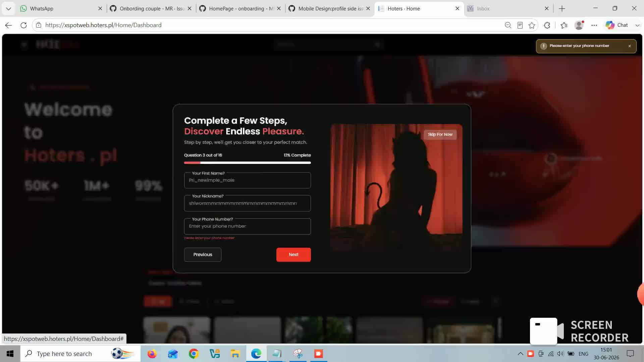Open the favorites list icon
The height and width of the screenshot is (362, 644).
tap(564, 25)
